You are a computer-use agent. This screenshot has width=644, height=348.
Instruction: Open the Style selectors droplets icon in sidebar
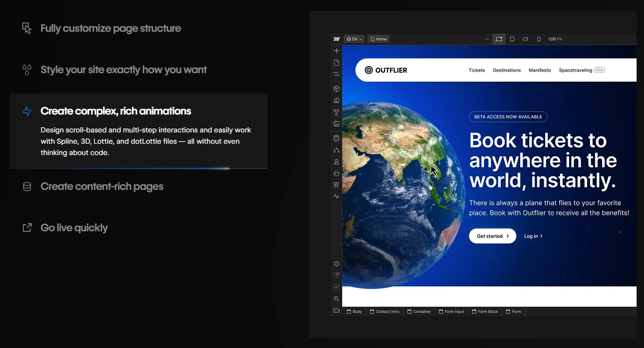(x=336, y=112)
